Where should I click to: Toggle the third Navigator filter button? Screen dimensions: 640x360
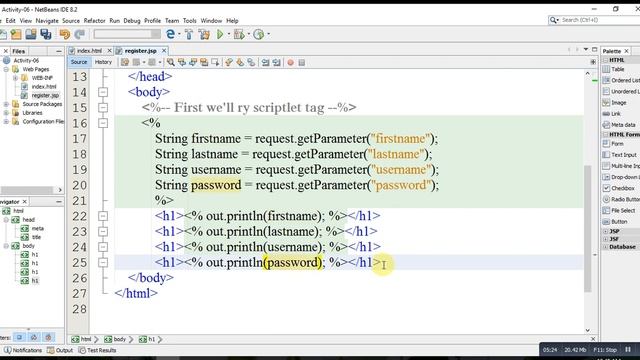click(49, 338)
